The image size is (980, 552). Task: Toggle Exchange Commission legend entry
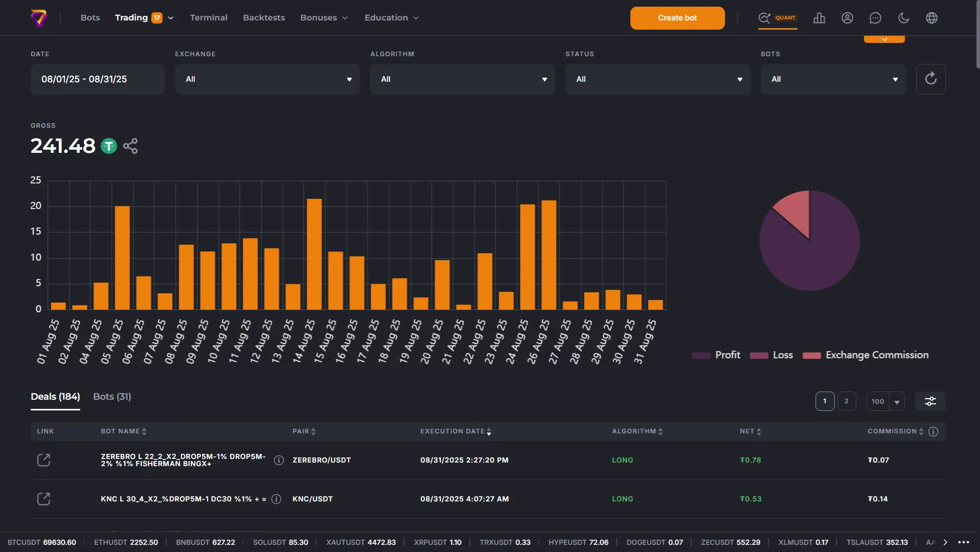[865, 355]
